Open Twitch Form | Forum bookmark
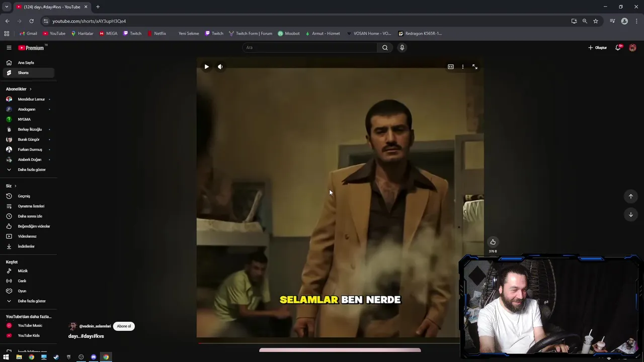This screenshot has height=362, width=644. pos(250,34)
